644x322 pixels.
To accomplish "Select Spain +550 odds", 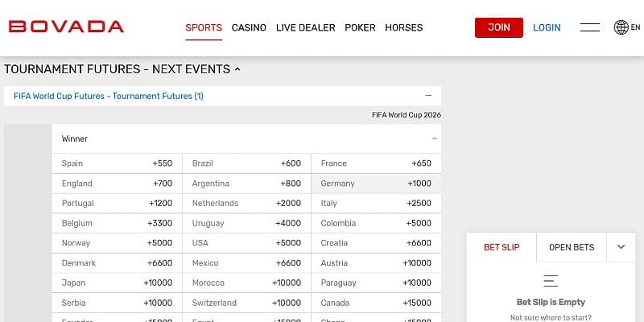I will (x=117, y=163).
